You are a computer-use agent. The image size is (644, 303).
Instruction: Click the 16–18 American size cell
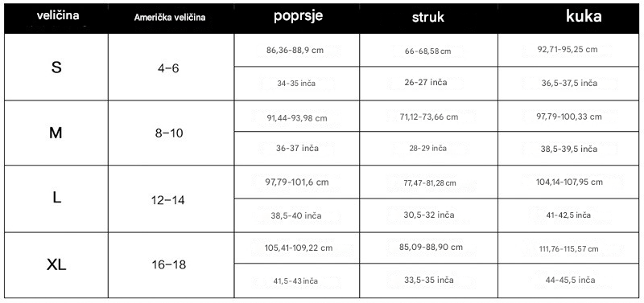tap(171, 265)
